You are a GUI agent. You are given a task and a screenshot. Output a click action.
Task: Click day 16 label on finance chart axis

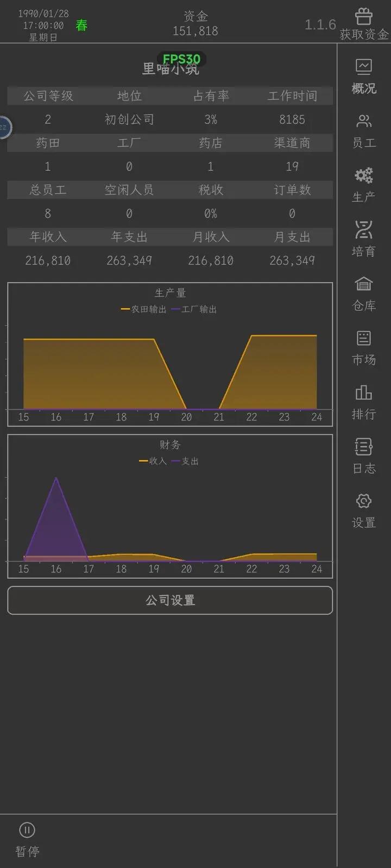tap(56, 569)
